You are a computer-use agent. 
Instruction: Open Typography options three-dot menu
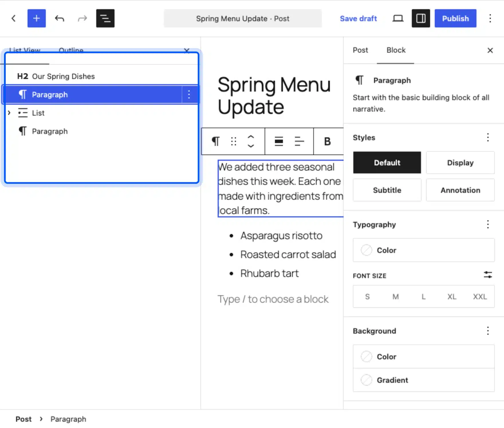pyautogui.click(x=488, y=224)
